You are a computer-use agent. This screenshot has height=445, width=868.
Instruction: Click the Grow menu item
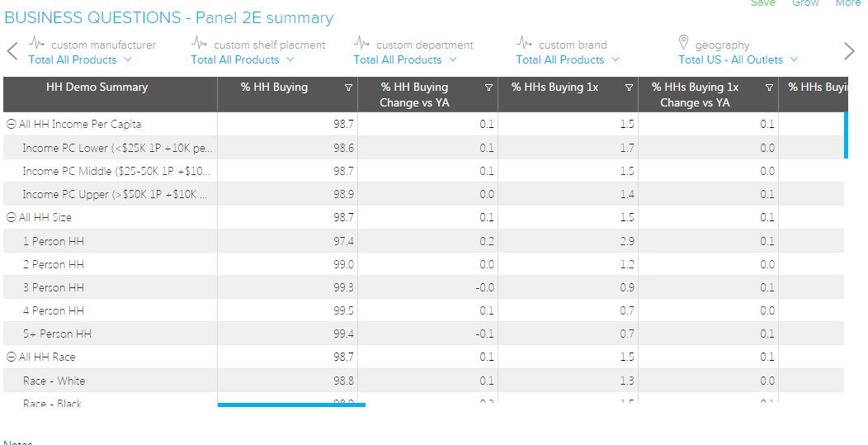click(805, 3)
